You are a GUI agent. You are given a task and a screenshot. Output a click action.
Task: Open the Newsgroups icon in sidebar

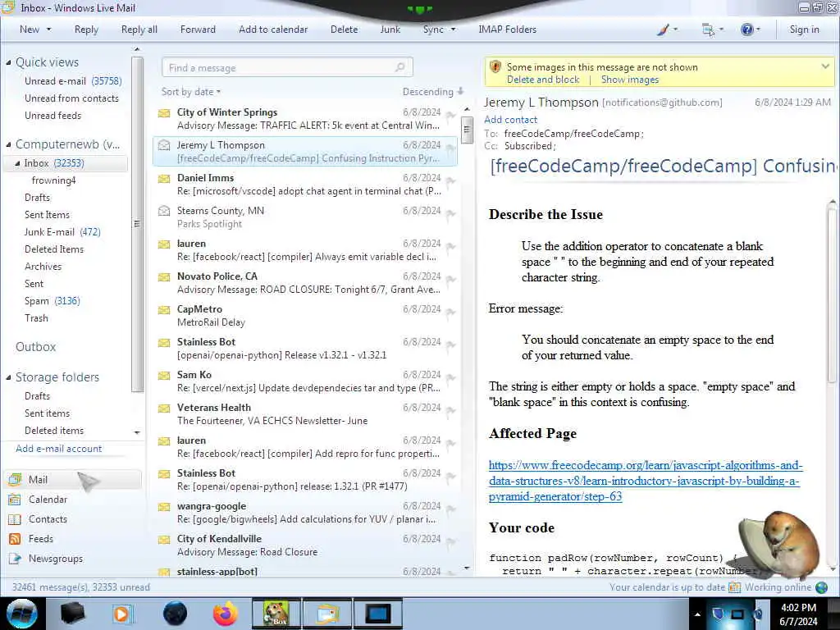tap(15, 559)
